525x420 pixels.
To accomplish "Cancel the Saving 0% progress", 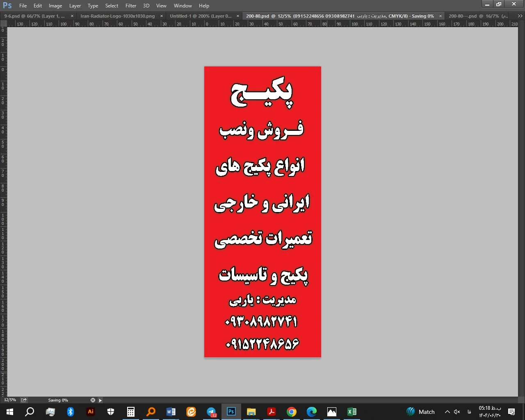I will [93, 400].
